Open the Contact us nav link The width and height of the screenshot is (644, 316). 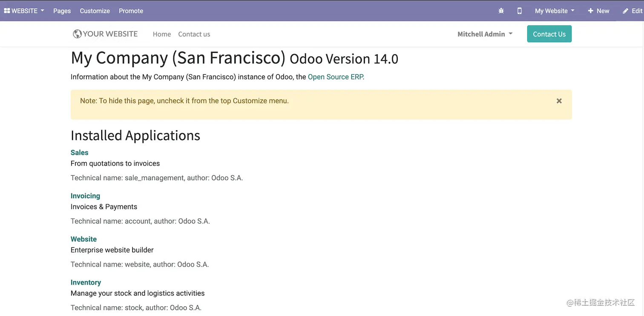[194, 34]
